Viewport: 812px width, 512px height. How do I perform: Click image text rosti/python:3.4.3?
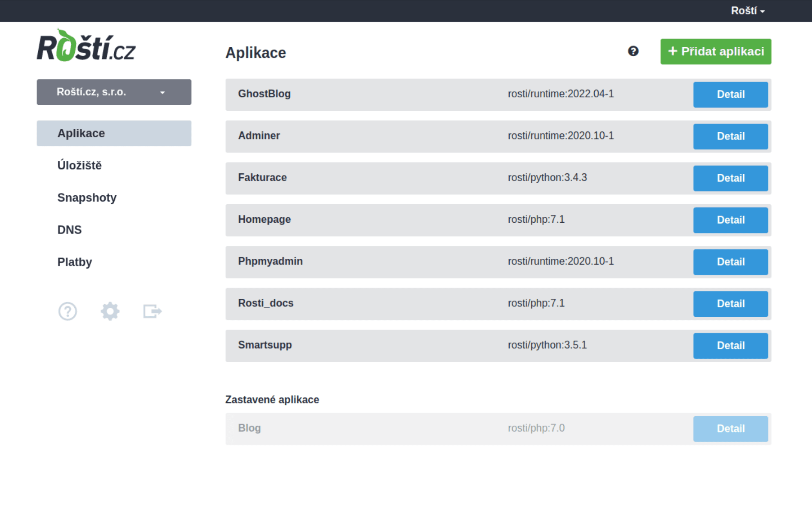pyautogui.click(x=547, y=178)
